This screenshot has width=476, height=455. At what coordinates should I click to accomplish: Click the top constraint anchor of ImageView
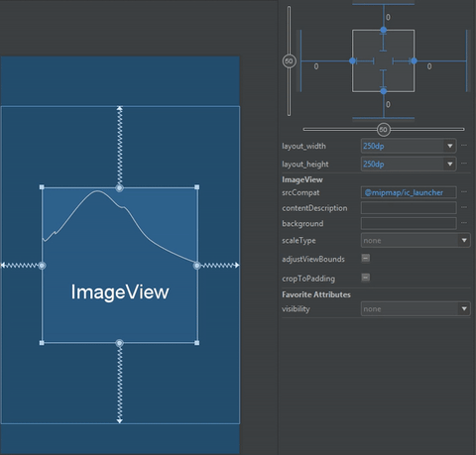(119, 188)
